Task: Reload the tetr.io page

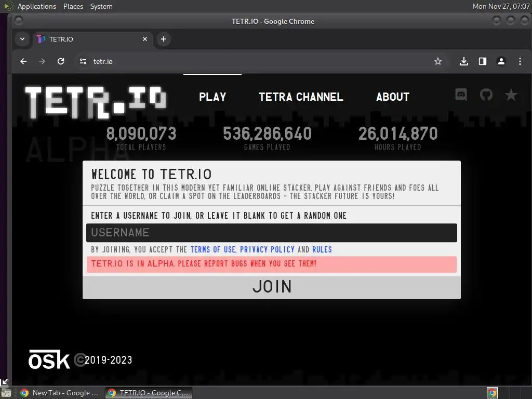Action: (61, 61)
